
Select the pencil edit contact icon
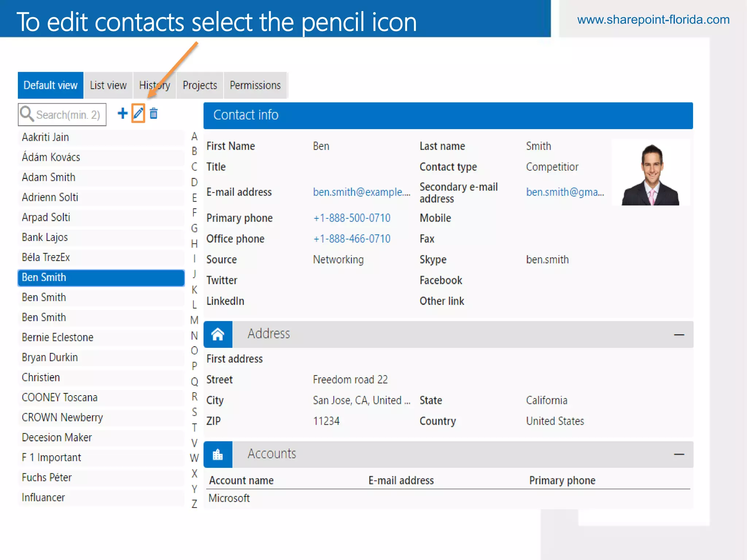click(138, 113)
